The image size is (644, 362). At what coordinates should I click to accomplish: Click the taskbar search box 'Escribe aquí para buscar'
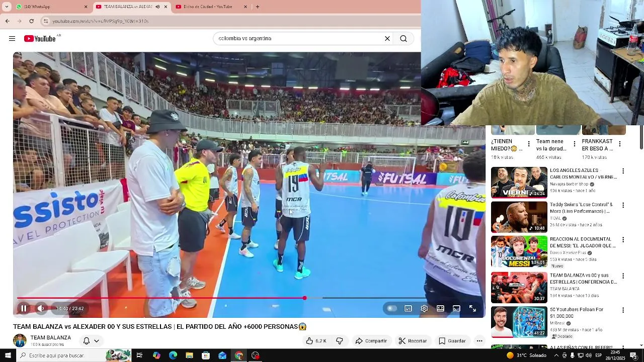coord(73,355)
